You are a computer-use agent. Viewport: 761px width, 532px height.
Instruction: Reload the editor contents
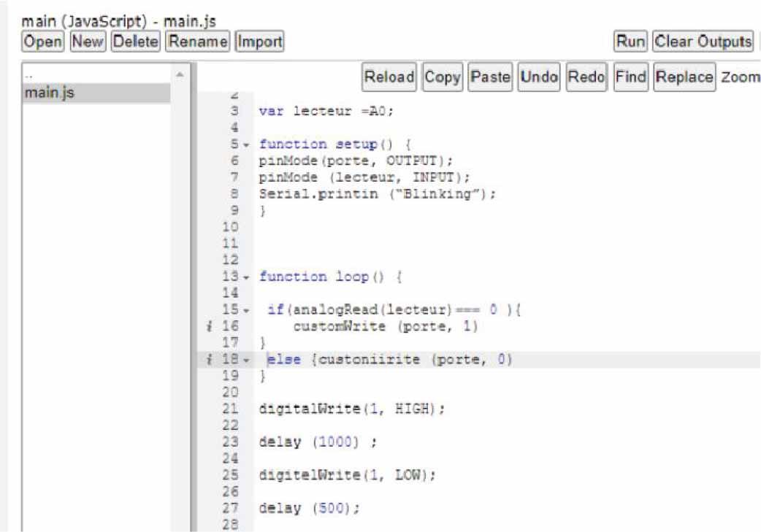pyautogui.click(x=389, y=77)
